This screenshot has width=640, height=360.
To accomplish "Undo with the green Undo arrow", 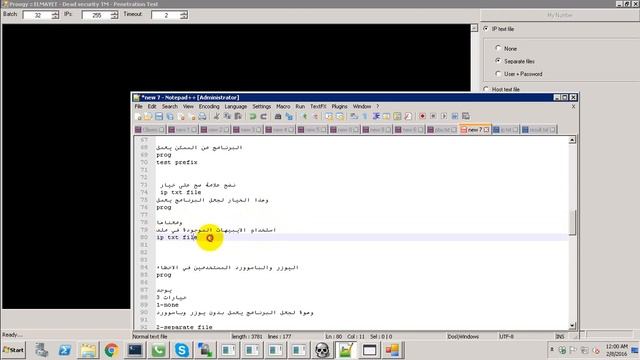I will tap(253, 117).
